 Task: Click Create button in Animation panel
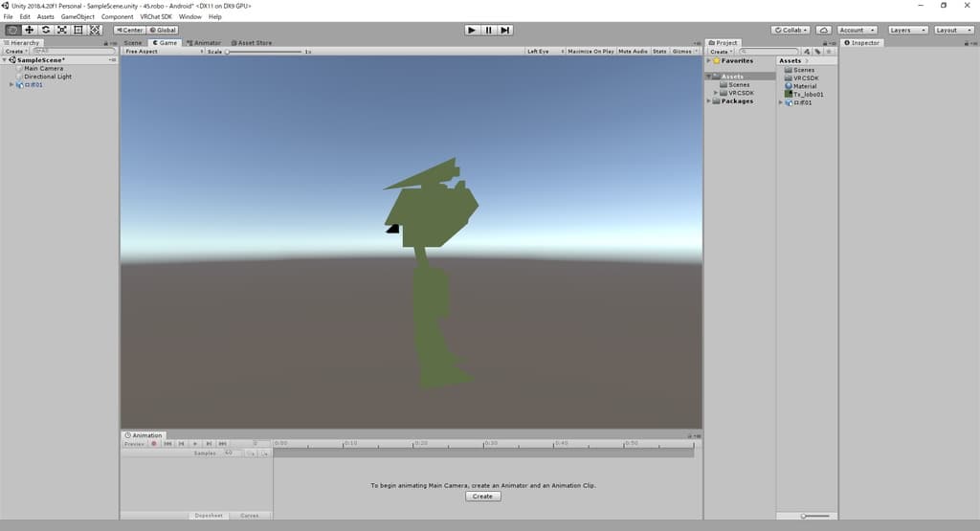[482, 497]
